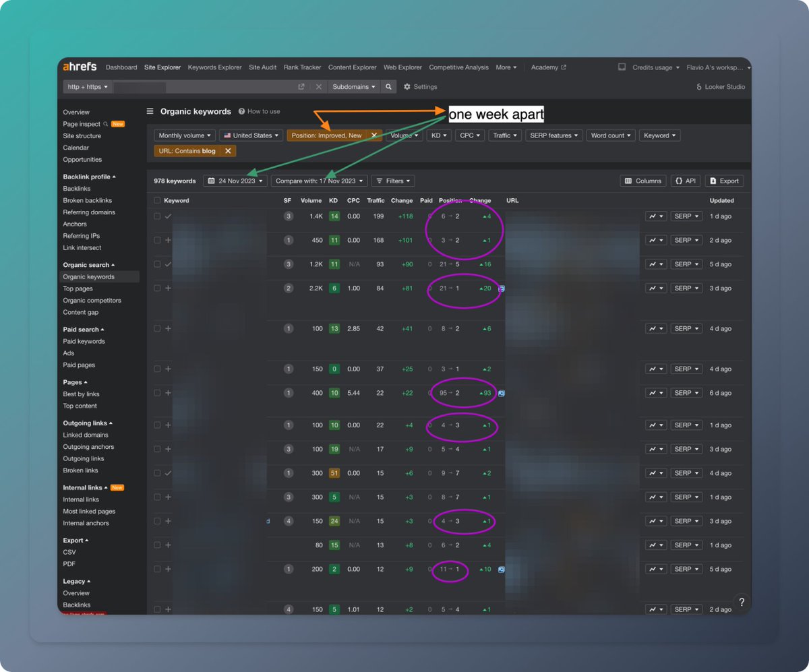The height and width of the screenshot is (672, 809).
Task: Click the blue SERP feature icon in the 2.2K row
Action: click(502, 288)
